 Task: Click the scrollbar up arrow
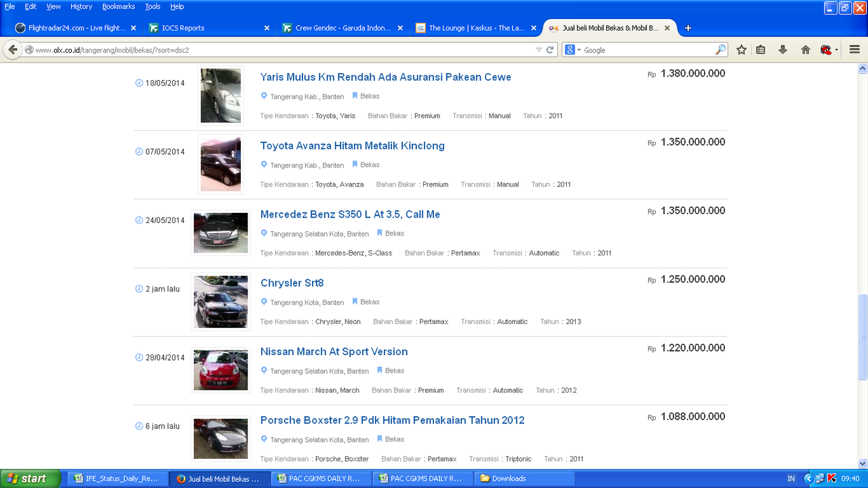(x=863, y=68)
